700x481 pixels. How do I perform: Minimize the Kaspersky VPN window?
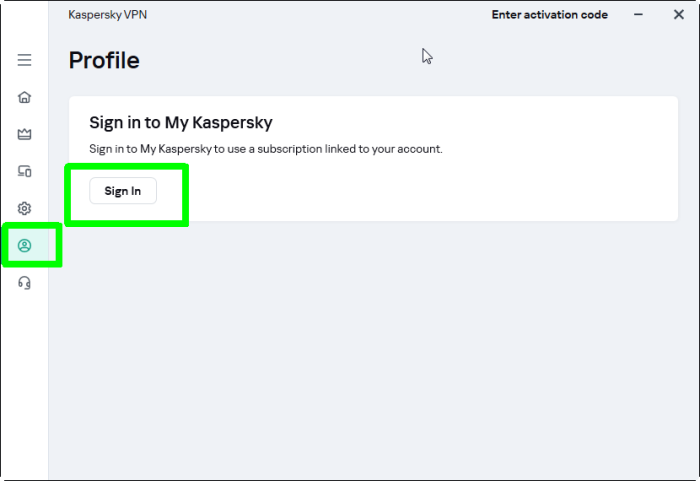(x=639, y=15)
